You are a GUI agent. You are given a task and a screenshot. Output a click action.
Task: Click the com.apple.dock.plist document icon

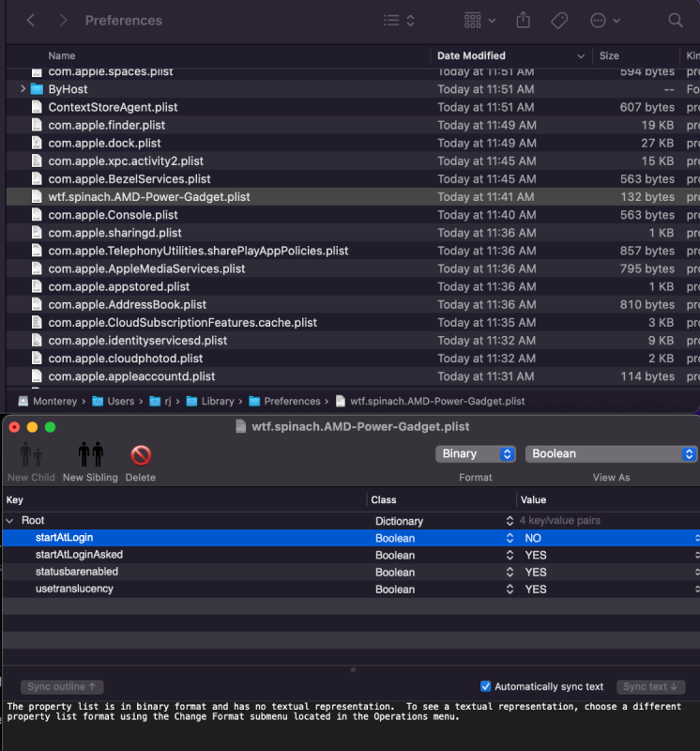coord(37,144)
